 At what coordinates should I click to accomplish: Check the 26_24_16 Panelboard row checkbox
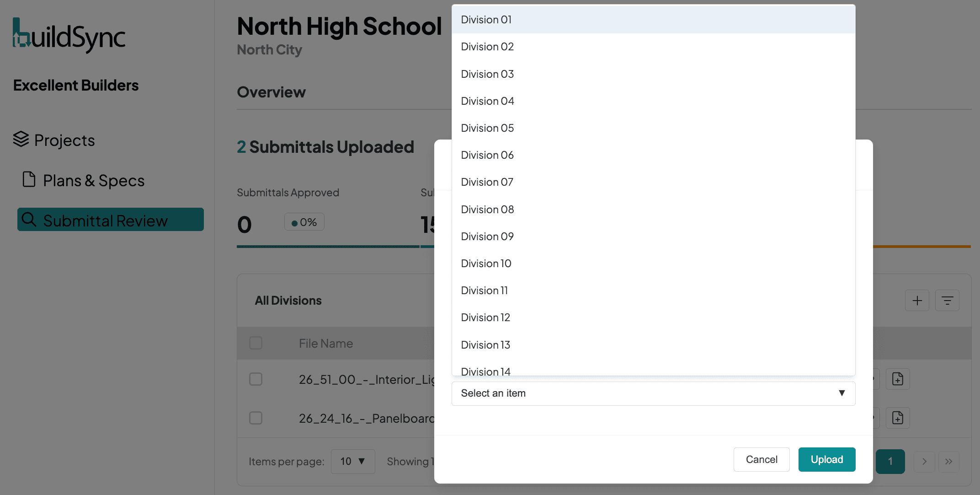tap(256, 418)
